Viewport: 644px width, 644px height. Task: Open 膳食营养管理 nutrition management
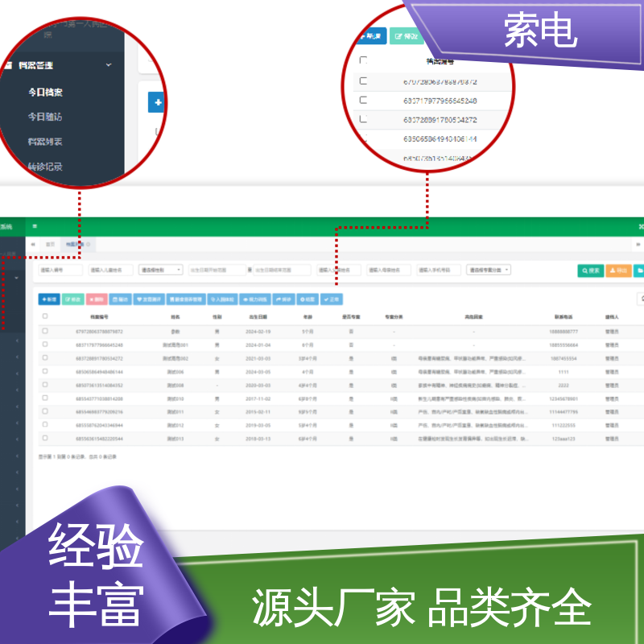(x=186, y=299)
